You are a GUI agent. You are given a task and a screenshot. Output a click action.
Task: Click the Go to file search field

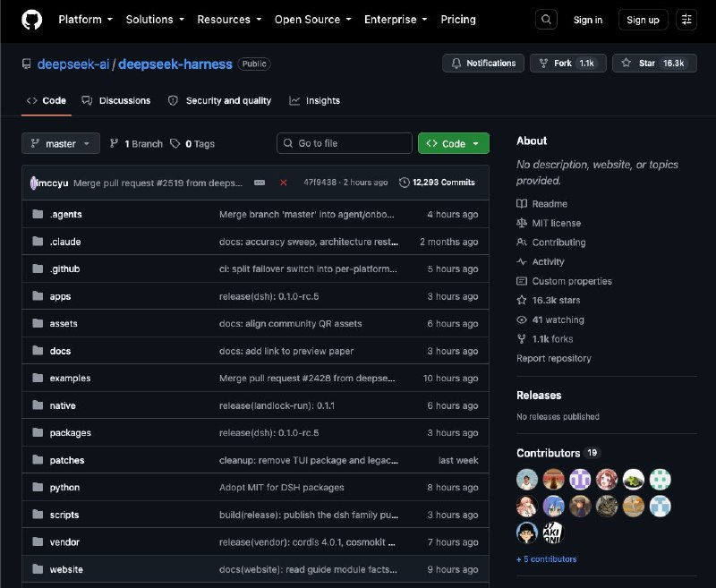point(345,143)
